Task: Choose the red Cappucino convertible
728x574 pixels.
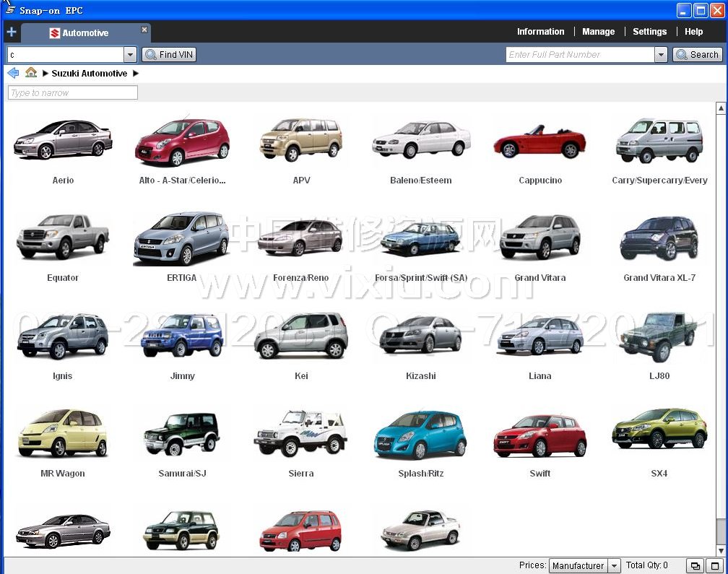Action: click(539, 142)
